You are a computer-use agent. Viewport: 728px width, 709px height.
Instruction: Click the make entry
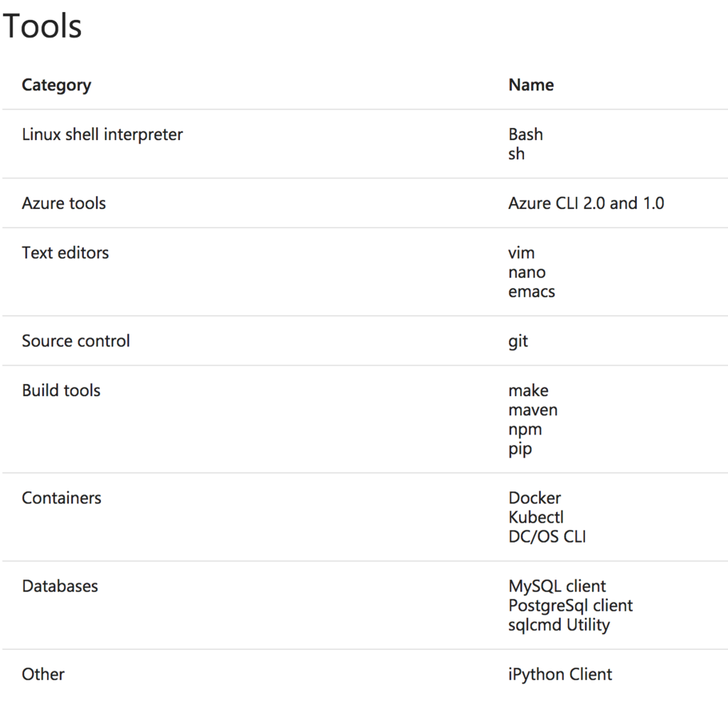tap(528, 391)
